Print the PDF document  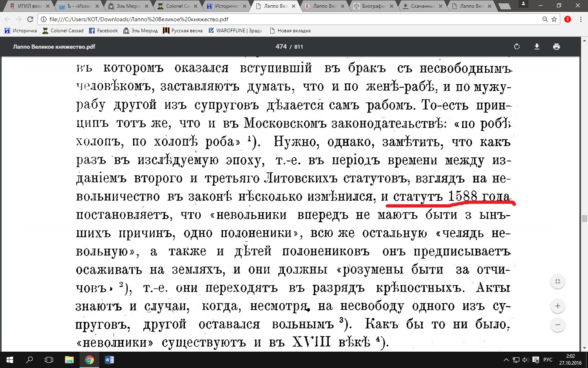pos(556,47)
